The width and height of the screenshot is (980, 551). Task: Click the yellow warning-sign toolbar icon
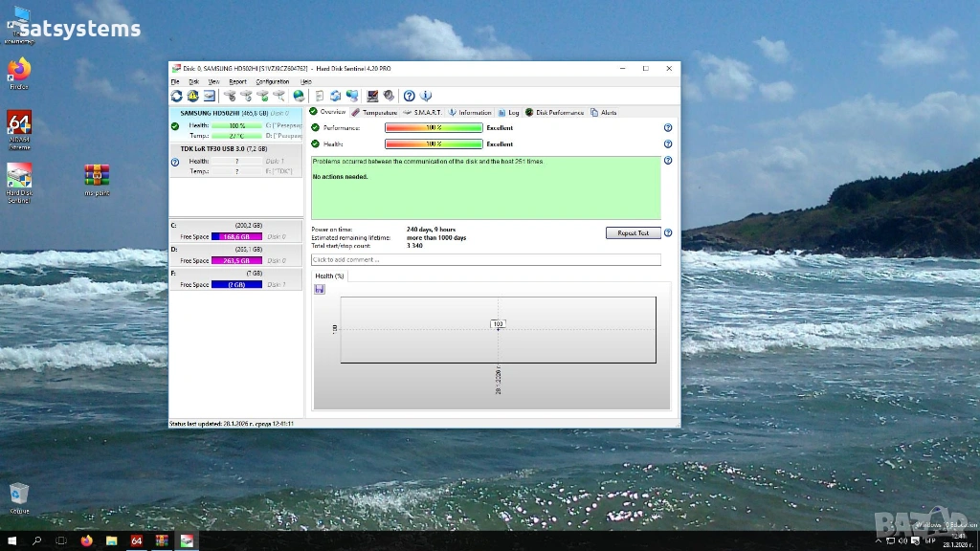click(192, 96)
